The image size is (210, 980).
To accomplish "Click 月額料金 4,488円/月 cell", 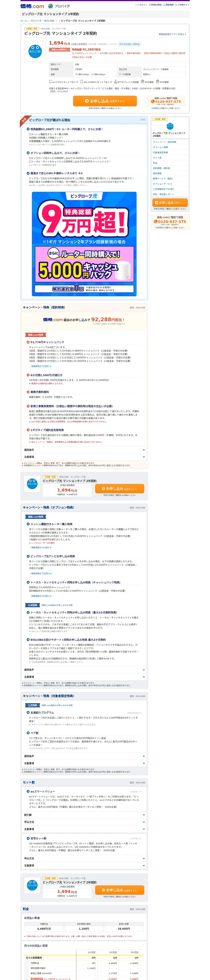I will pos(44,927).
